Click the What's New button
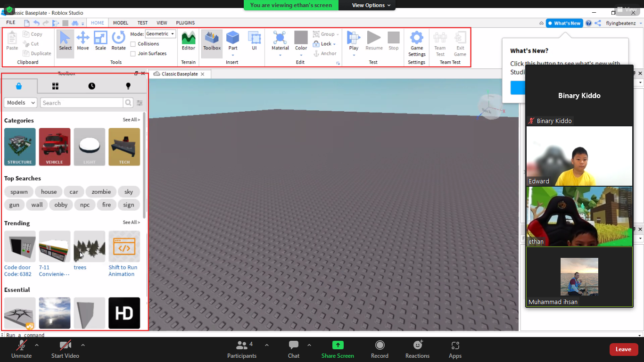 pyautogui.click(x=564, y=23)
